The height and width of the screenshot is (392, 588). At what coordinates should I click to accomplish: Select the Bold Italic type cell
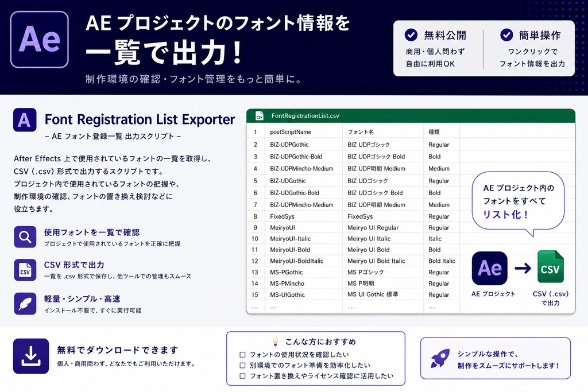442,261
